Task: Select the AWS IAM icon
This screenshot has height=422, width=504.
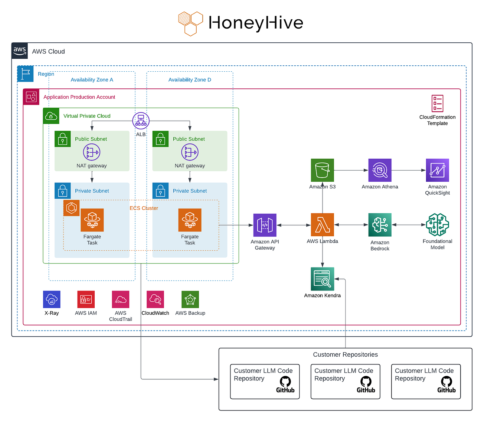Action: coord(86,299)
